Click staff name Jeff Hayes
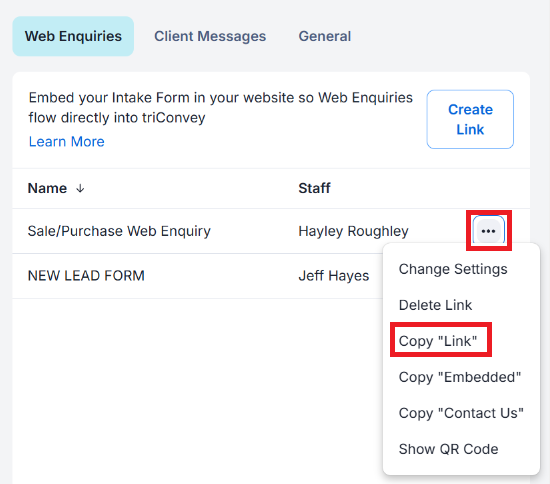The image size is (550, 484). point(334,276)
